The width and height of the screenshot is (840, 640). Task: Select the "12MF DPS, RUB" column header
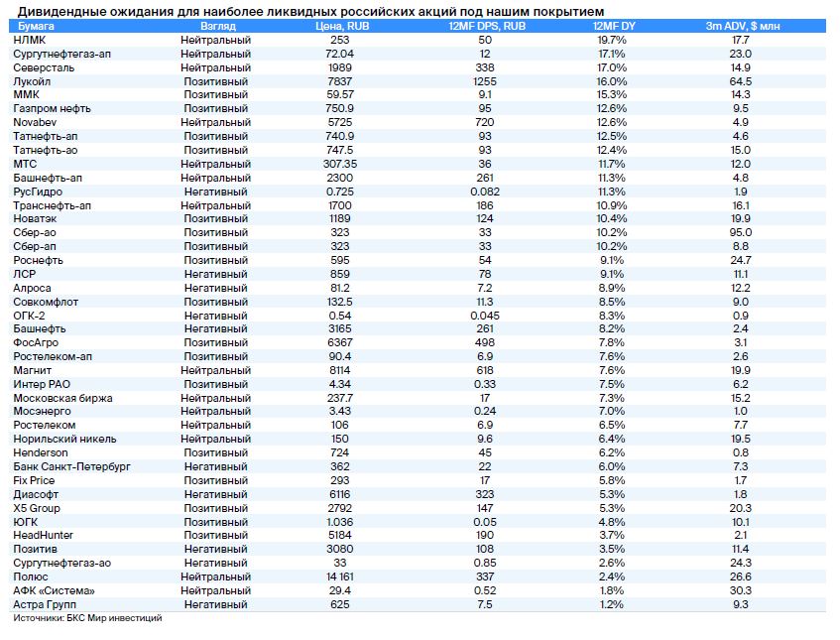pyautogui.click(x=487, y=26)
